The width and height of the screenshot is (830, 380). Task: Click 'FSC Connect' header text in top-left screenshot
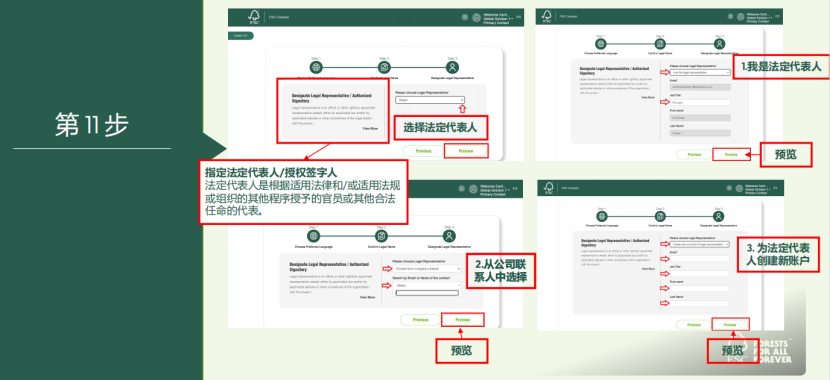pos(278,17)
